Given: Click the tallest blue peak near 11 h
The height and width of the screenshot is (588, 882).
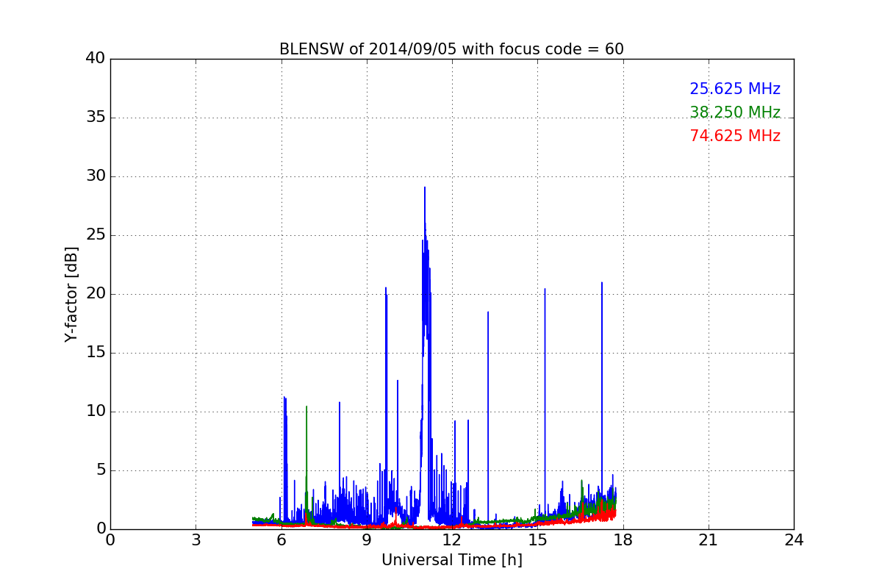Looking at the screenshot, I should point(425,188).
